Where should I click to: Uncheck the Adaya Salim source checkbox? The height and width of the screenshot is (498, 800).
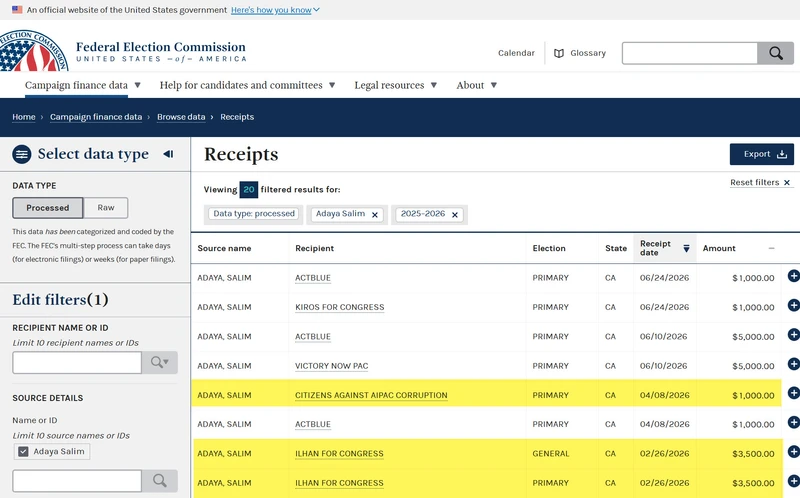23,452
